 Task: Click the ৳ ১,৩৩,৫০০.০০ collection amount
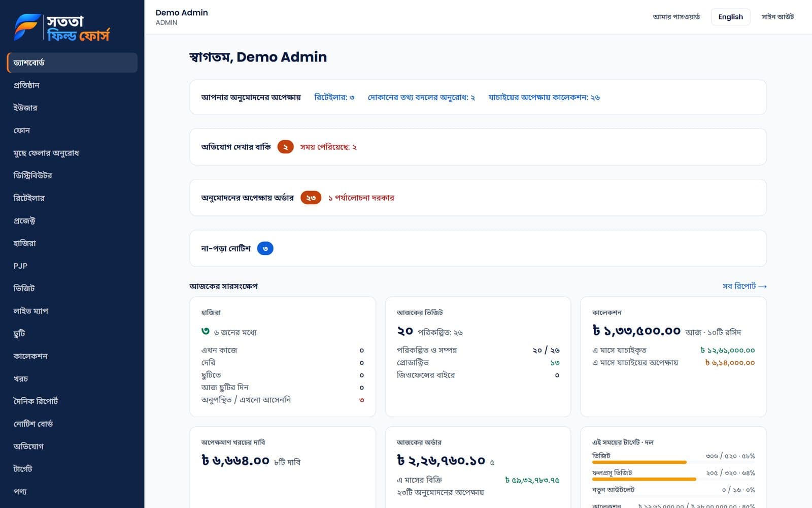636,331
